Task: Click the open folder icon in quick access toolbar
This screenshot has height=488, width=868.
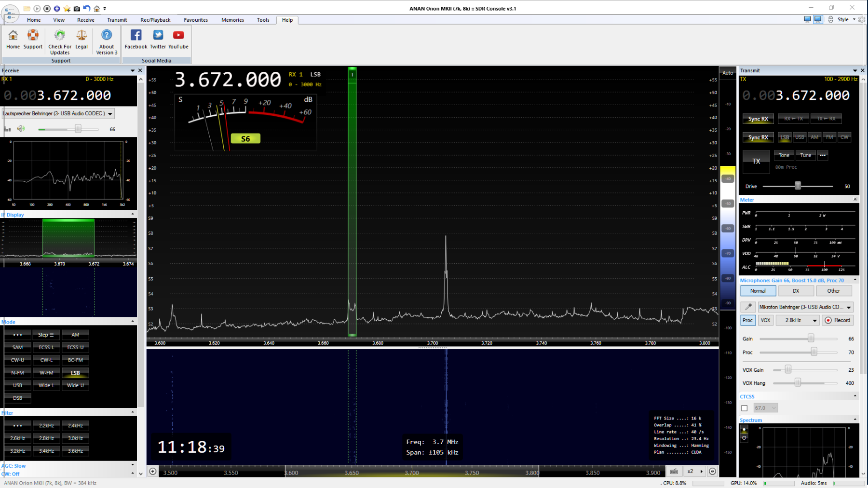Action: pyautogui.click(x=27, y=8)
